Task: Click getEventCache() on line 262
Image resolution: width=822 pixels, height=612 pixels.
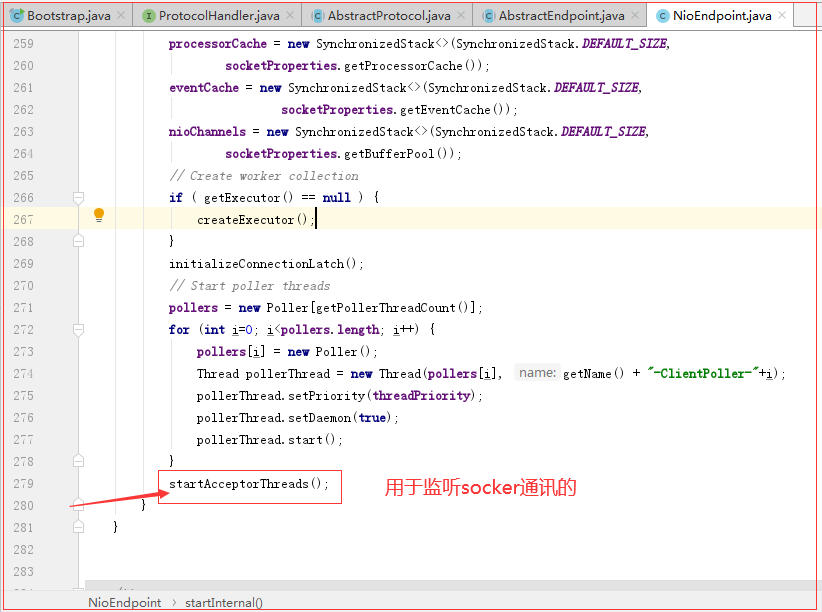Action: click(455, 110)
